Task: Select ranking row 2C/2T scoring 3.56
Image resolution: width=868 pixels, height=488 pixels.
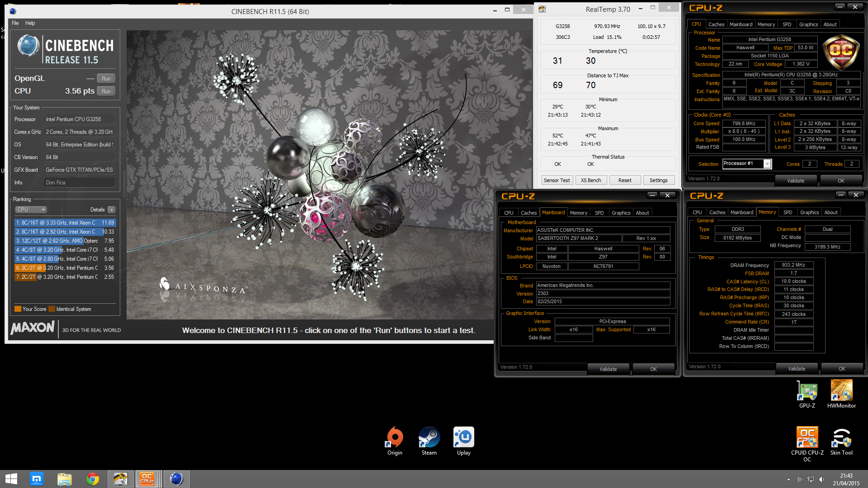Action: tap(65, 268)
